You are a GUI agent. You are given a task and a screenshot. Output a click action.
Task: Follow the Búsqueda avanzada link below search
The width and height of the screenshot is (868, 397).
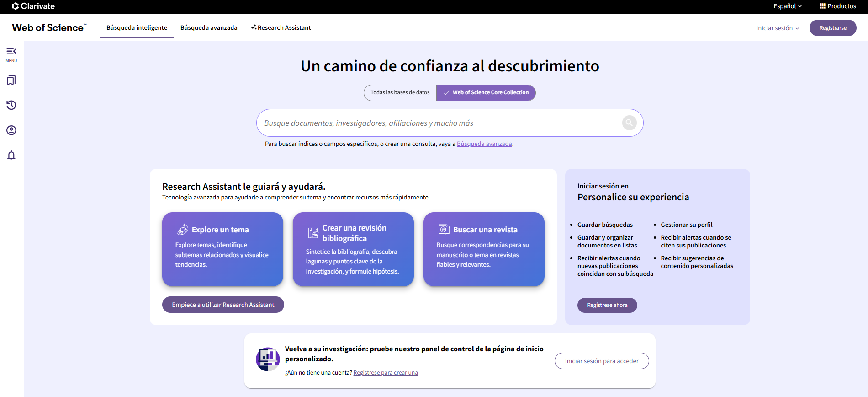484,144
